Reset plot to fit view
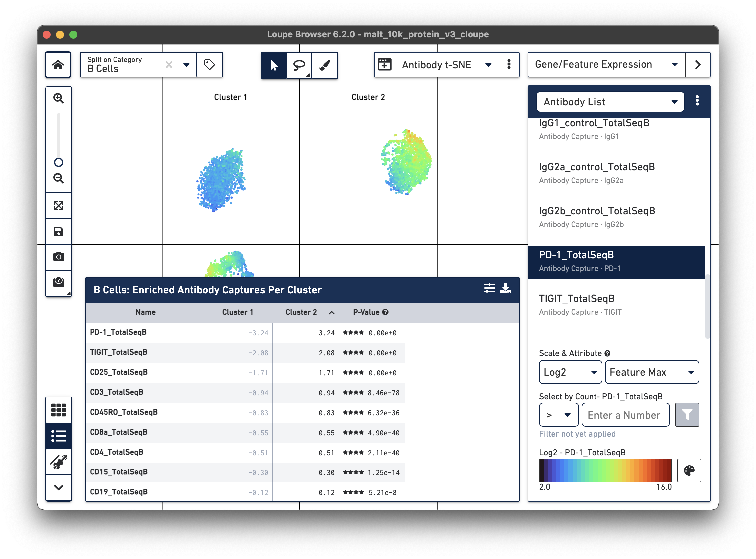756x559 pixels. pos(58,205)
